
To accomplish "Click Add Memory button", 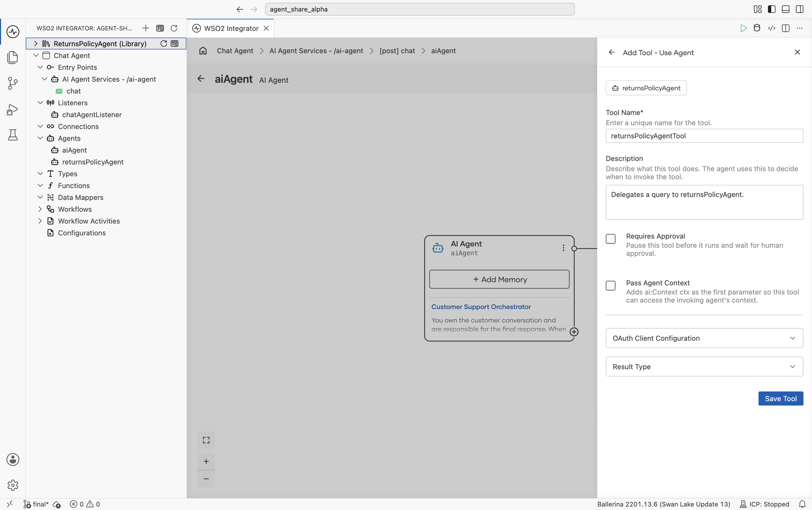I will pos(499,279).
